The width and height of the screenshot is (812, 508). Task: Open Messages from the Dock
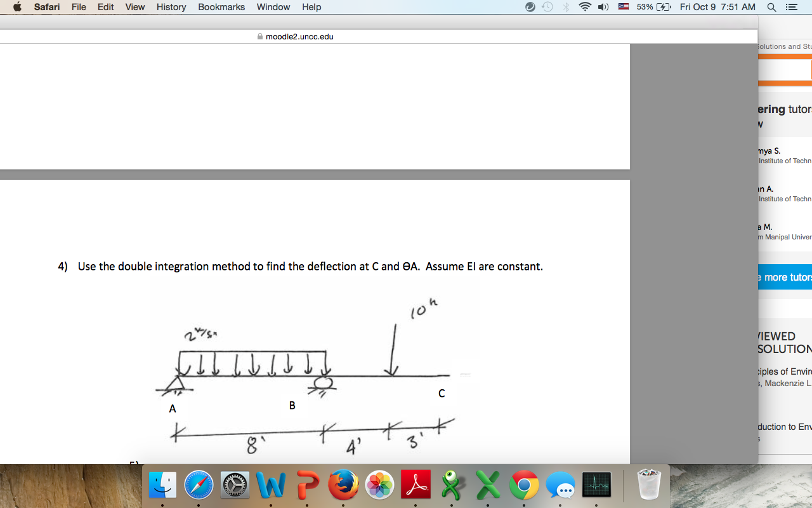[560, 485]
